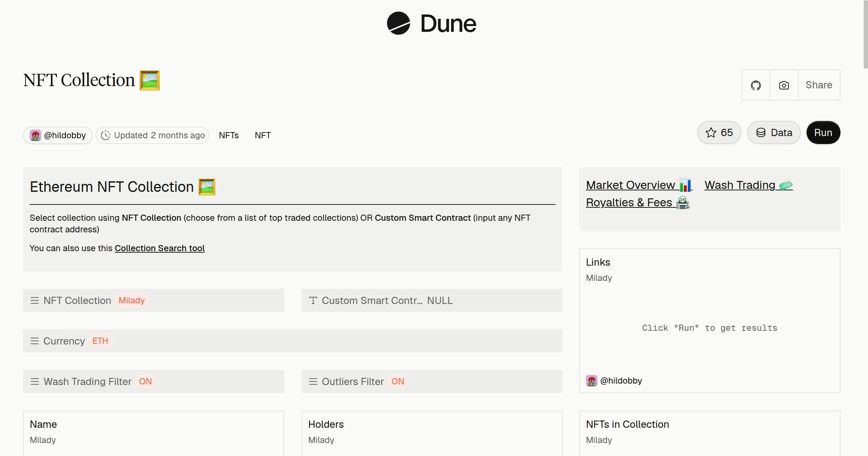The width and height of the screenshot is (868, 456).
Task: Click the ETH value tag
Action: tap(100, 341)
